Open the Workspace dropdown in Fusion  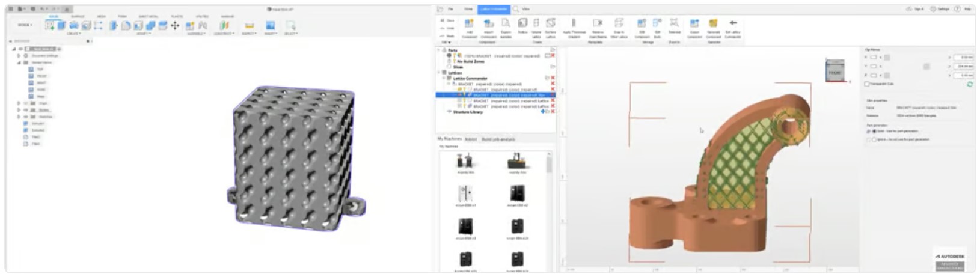pyautogui.click(x=25, y=25)
